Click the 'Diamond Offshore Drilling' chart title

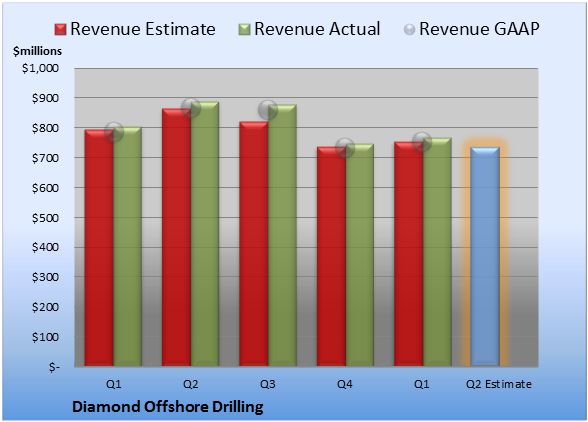pyautogui.click(x=168, y=407)
